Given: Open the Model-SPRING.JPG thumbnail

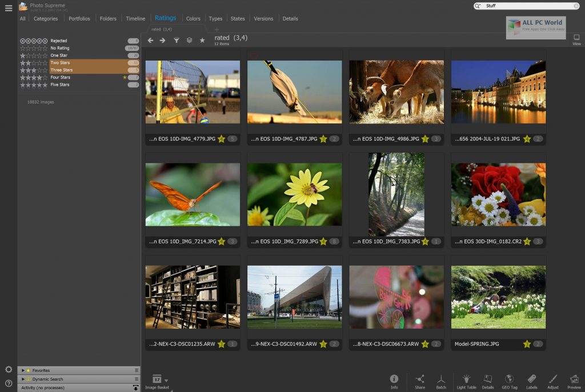Looking at the screenshot, I should click(498, 297).
